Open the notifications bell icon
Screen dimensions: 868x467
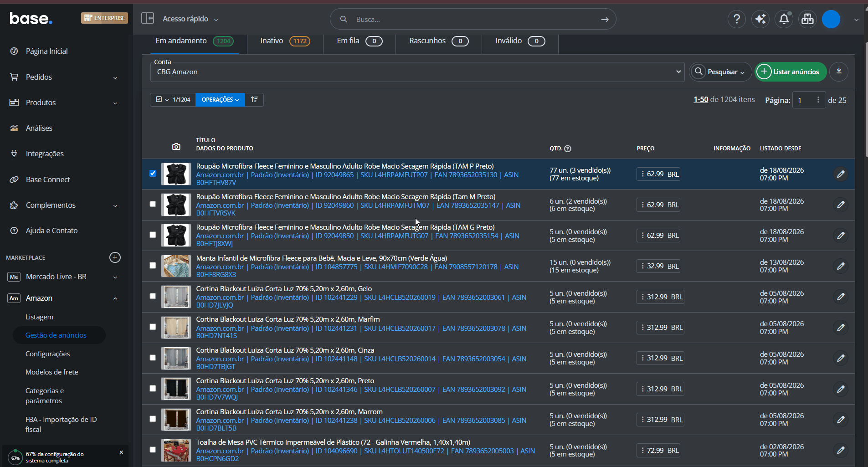(x=784, y=19)
